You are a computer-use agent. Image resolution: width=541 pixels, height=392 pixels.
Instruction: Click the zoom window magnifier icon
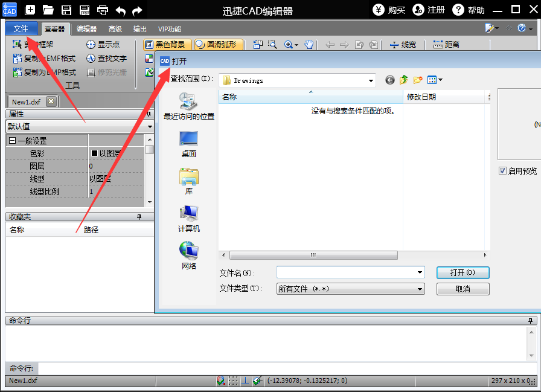coord(272,45)
